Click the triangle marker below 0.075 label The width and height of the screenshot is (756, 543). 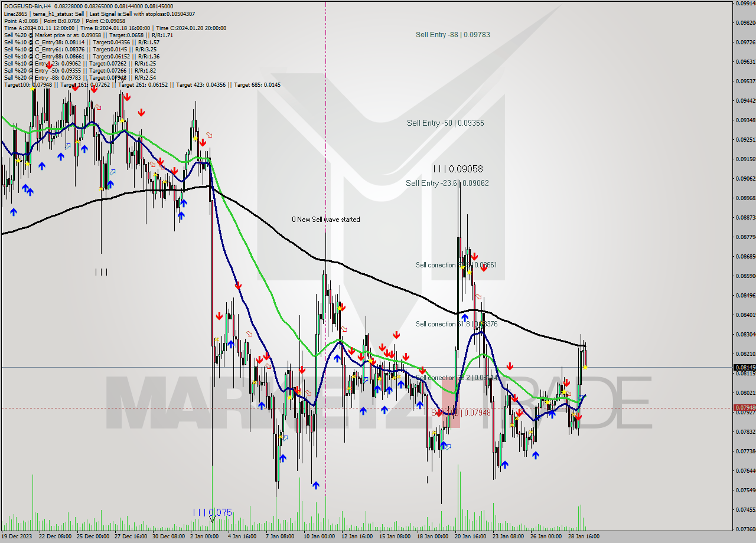(x=212, y=519)
